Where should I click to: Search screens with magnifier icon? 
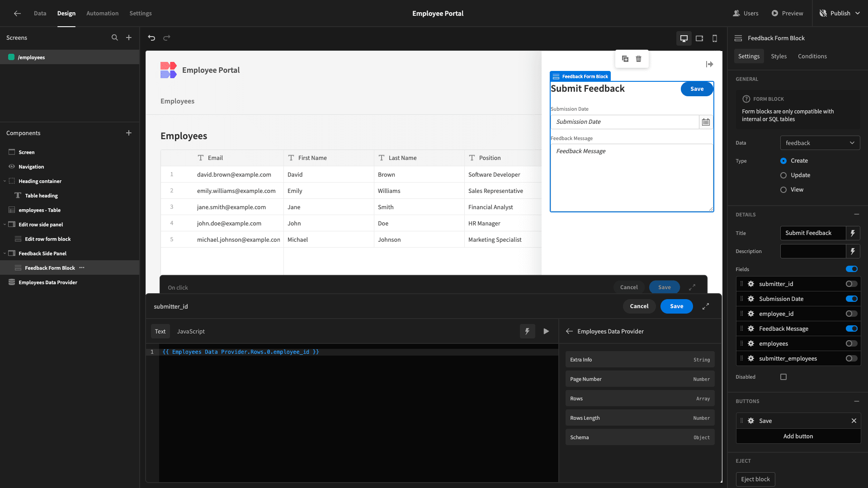115,38
